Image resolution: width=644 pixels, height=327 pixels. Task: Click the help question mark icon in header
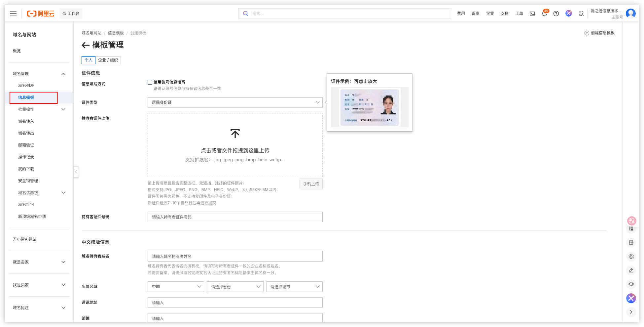click(556, 14)
